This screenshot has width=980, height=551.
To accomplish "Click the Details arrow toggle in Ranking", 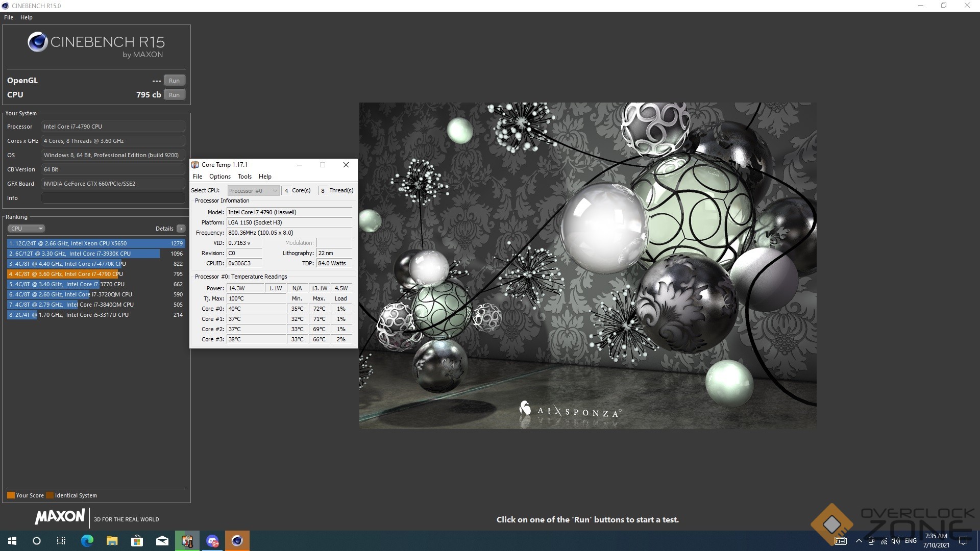I will tap(181, 229).
